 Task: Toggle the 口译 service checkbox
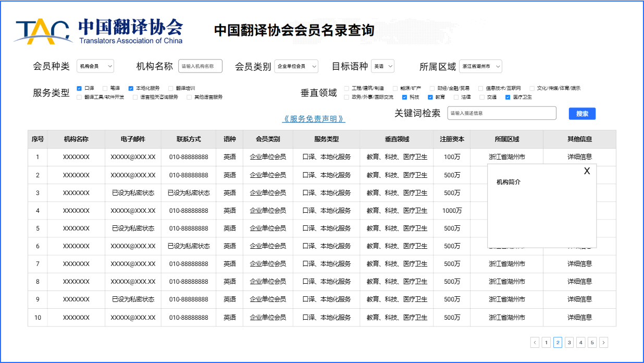79,88
